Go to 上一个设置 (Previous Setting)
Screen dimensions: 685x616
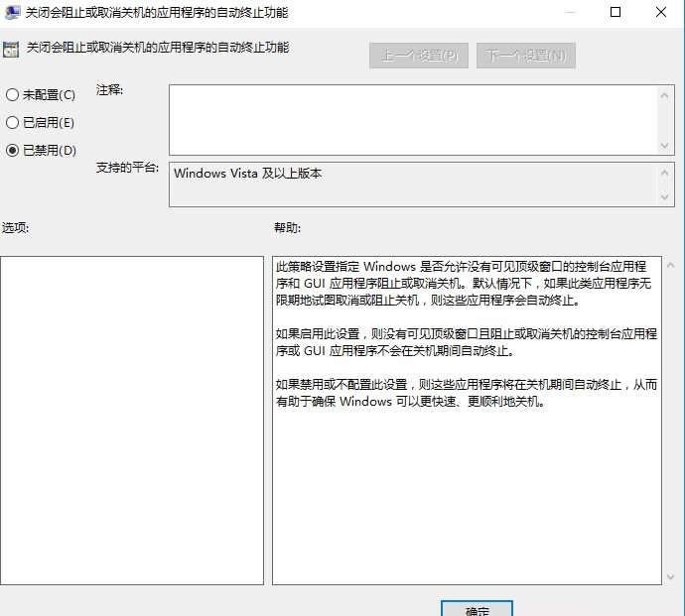(419, 56)
